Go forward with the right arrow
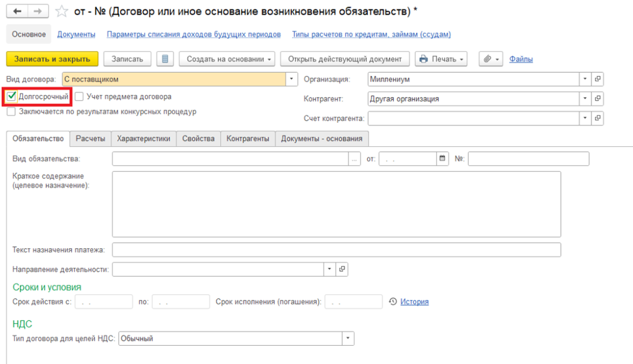633x364 pixels. (38, 11)
